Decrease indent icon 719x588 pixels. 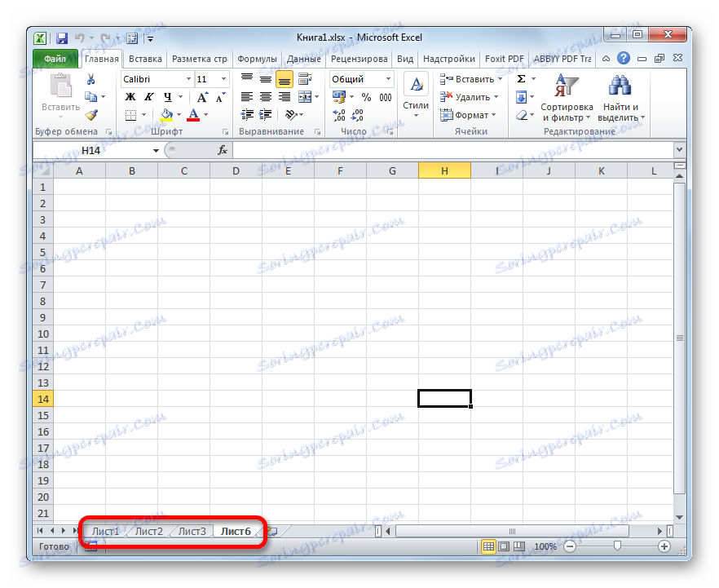click(x=247, y=115)
